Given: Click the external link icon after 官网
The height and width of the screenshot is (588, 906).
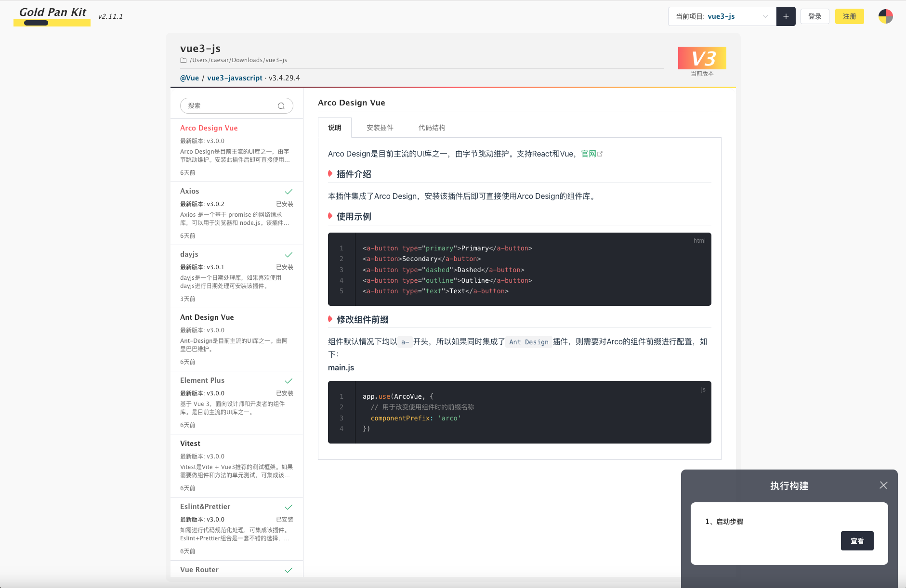Looking at the screenshot, I should click(600, 154).
